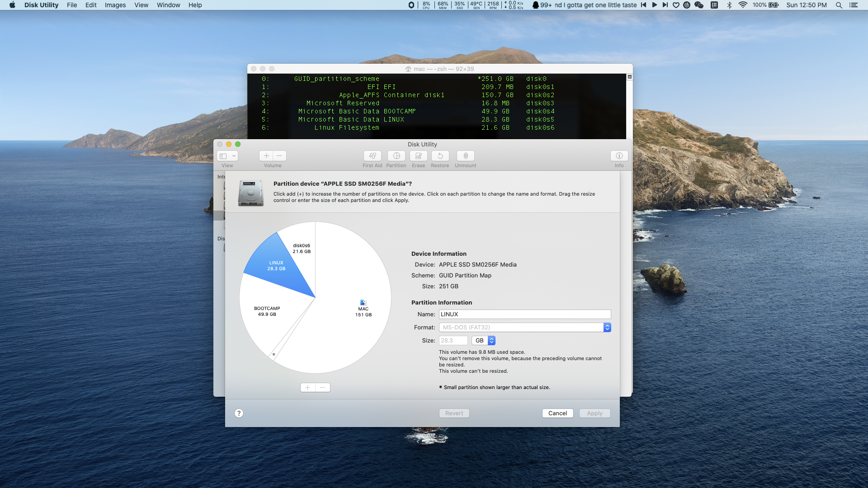Open the Info inspector icon
Viewport: 868px width, 488px height.
[619, 156]
